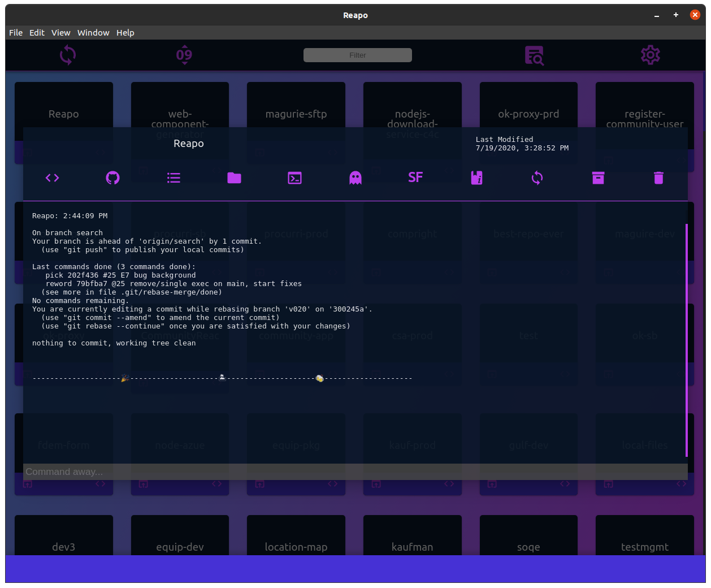Click 'nothing to commit, working tree clean' line
711x588 pixels.
tap(114, 343)
